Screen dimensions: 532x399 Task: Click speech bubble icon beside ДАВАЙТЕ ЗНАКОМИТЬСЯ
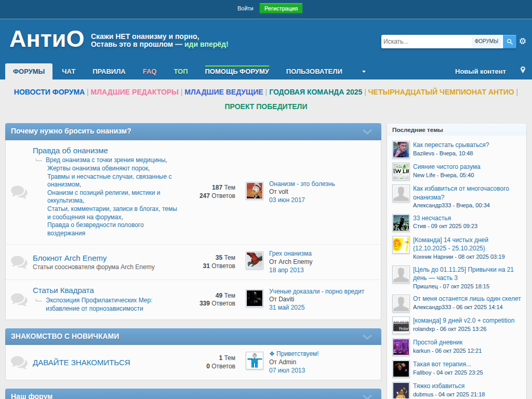point(19,362)
